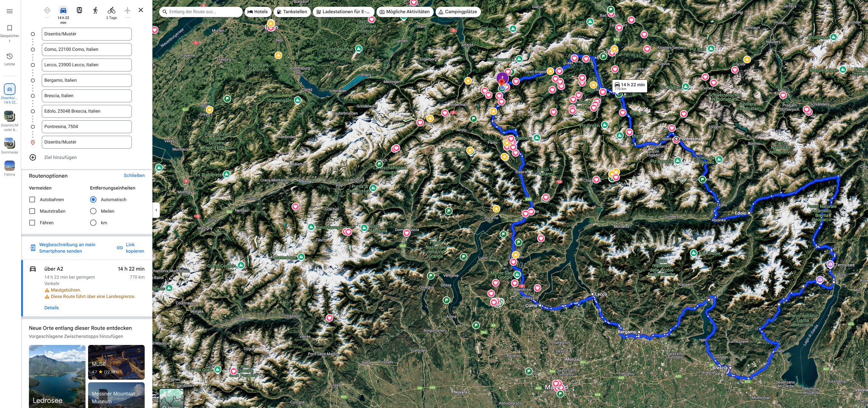Collapse the side panel with arrow handle
This screenshot has width=868, height=408.
coord(156,210)
